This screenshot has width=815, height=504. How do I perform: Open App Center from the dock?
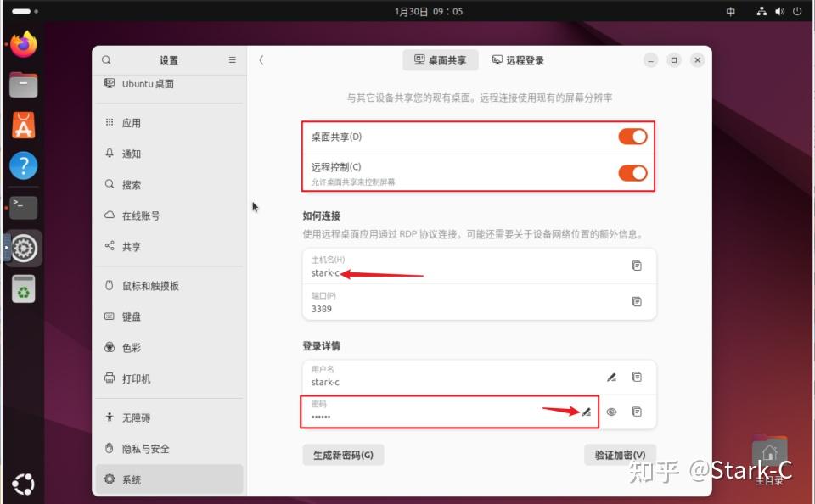(x=24, y=126)
